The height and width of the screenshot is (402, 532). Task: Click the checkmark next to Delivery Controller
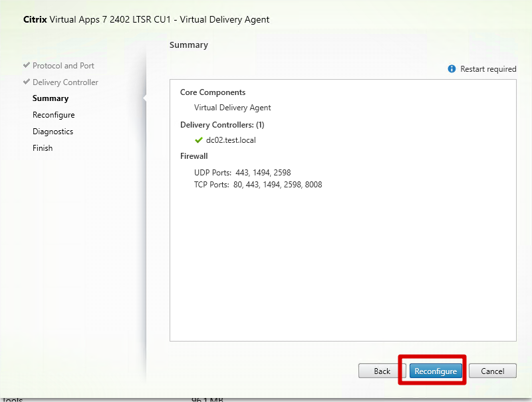pyautogui.click(x=27, y=82)
